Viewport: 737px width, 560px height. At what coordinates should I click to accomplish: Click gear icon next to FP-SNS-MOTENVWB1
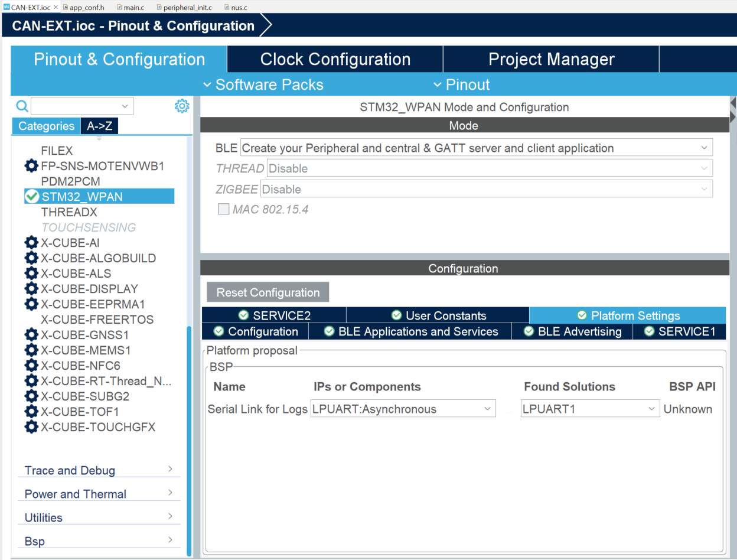coord(31,166)
